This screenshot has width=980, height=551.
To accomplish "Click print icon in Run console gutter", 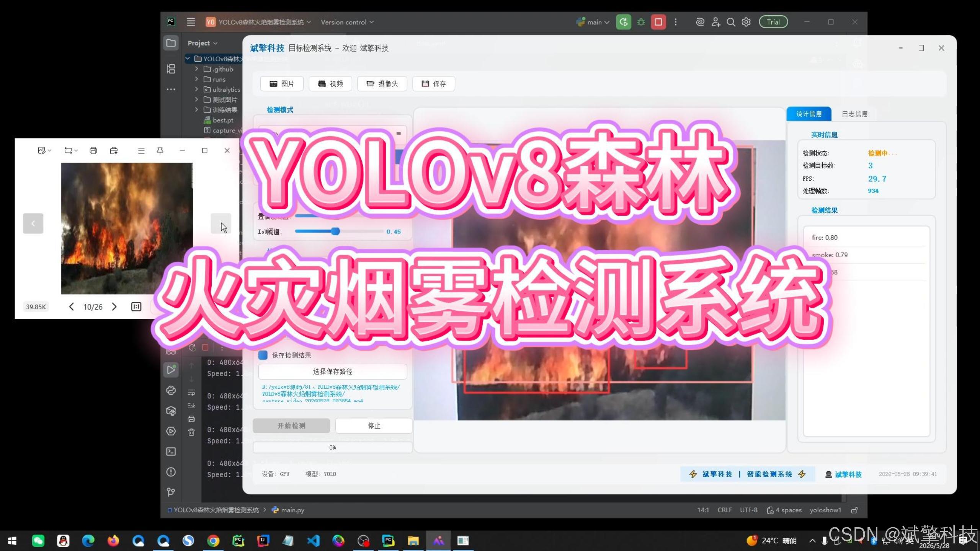I will point(191,419).
